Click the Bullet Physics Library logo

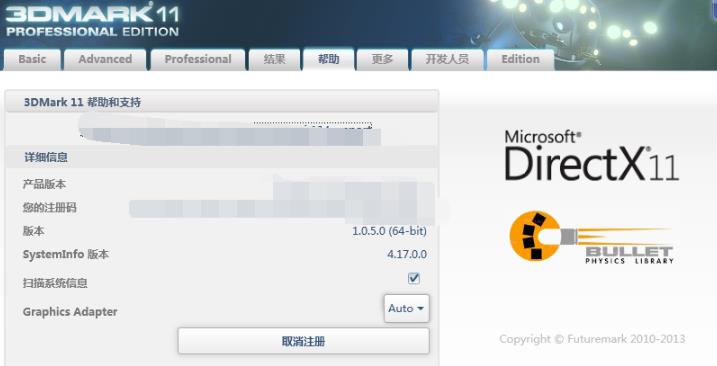[x=592, y=237]
